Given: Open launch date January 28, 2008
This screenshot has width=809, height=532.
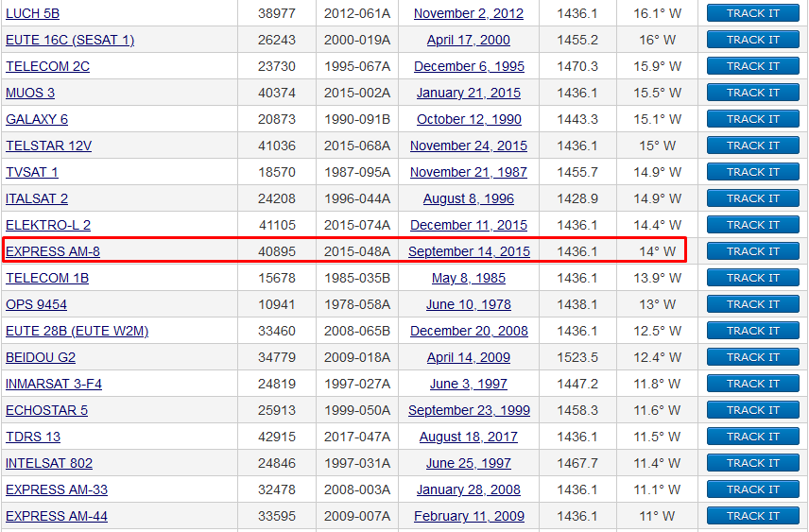Looking at the screenshot, I should coord(469,490).
